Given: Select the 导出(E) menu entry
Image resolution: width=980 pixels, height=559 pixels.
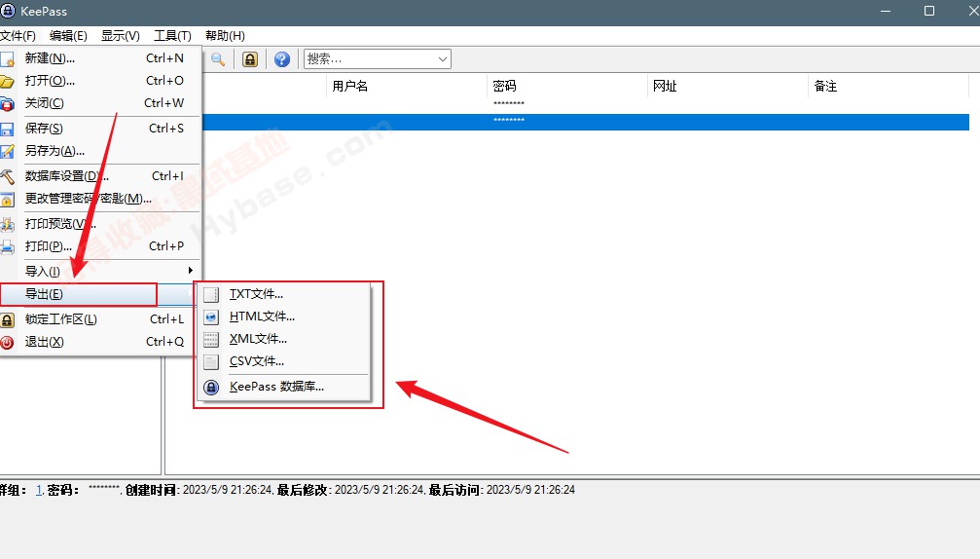Looking at the screenshot, I should (x=98, y=294).
